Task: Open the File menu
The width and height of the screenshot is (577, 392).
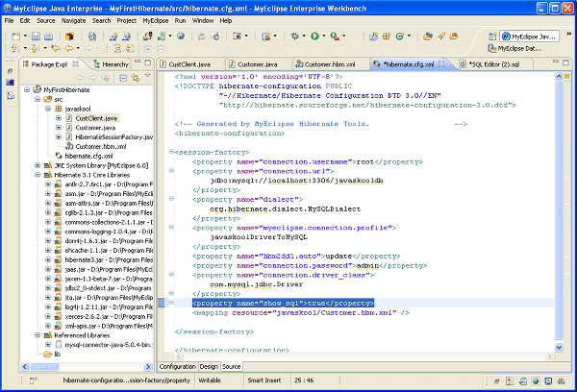Action: point(10,20)
